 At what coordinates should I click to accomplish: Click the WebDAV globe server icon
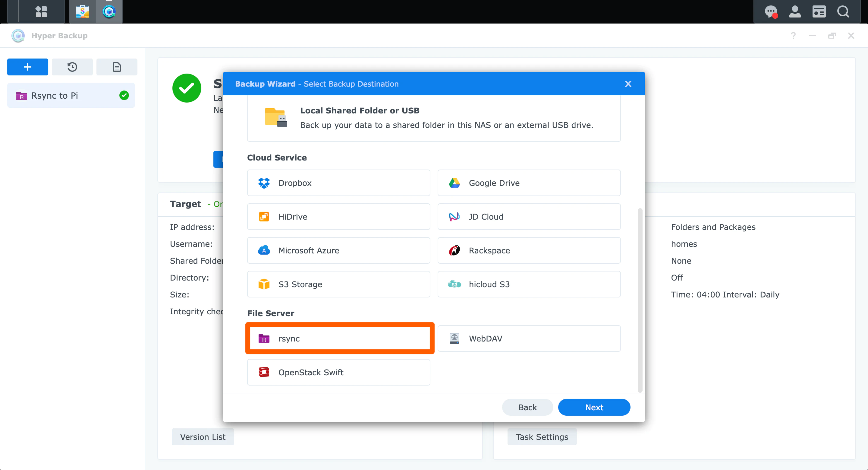point(454,338)
